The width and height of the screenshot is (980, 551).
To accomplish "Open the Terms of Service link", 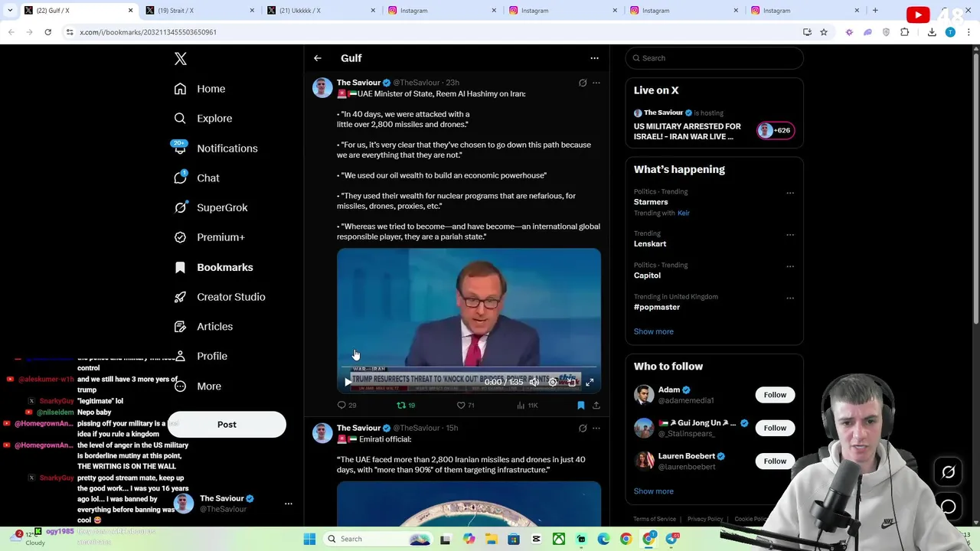I will pyautogui.click(x=655, y=519).
